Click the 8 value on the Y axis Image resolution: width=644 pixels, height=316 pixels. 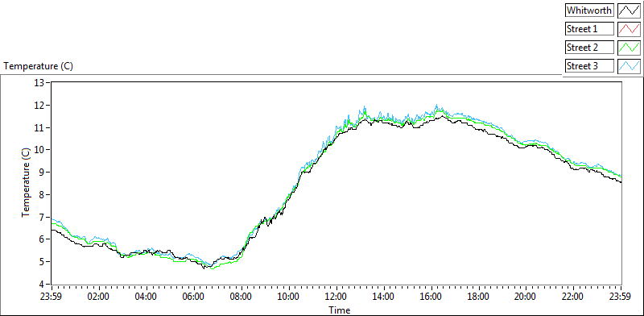point(43,194)
